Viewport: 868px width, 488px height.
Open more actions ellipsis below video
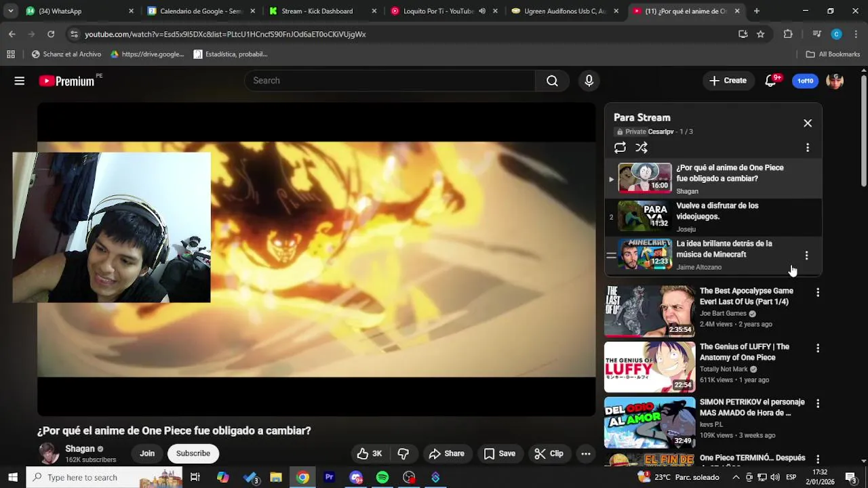click(586, 453)
